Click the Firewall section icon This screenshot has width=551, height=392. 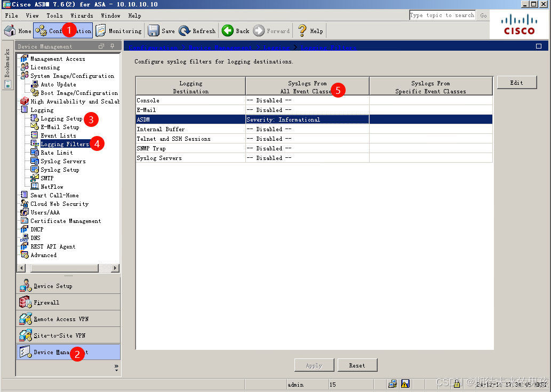click(25, 302)
